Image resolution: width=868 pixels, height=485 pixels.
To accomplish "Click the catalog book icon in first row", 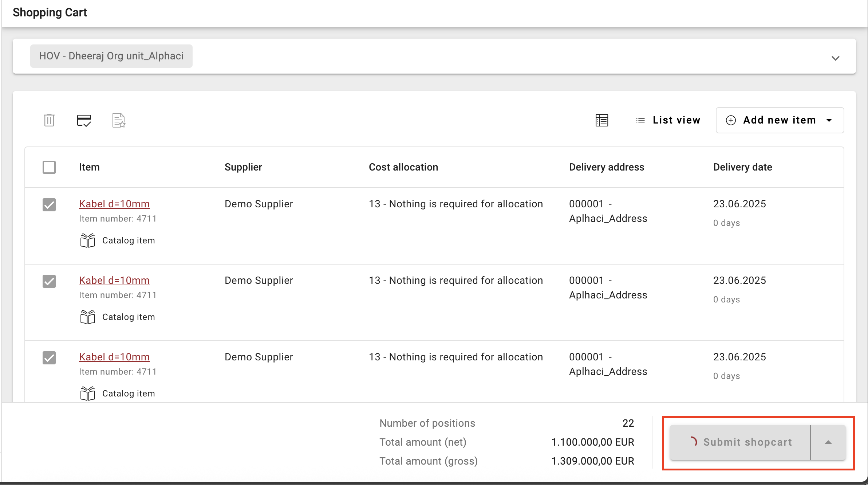I will [87, 240].
